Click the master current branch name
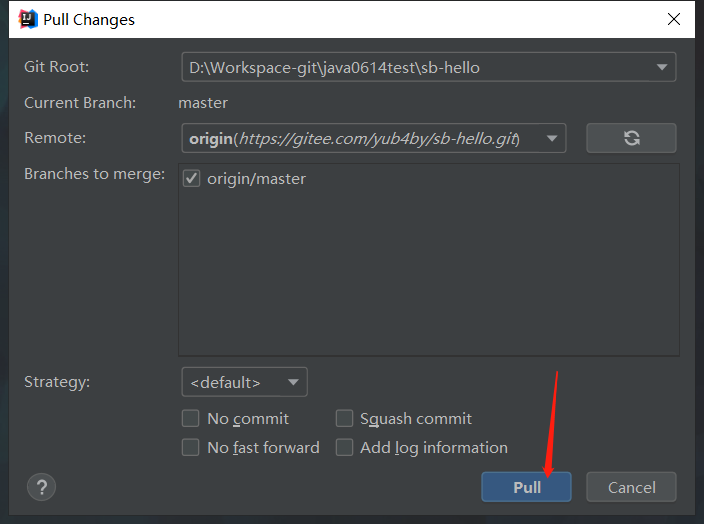 pos(203,102)
